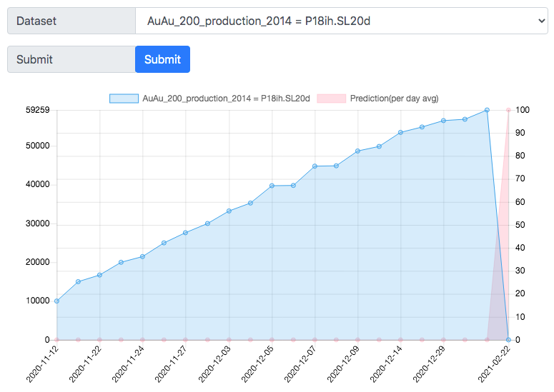Select the first blue data point at 2020-11-12
Viewport: 554px width, 392px height.
coord(57,301)
